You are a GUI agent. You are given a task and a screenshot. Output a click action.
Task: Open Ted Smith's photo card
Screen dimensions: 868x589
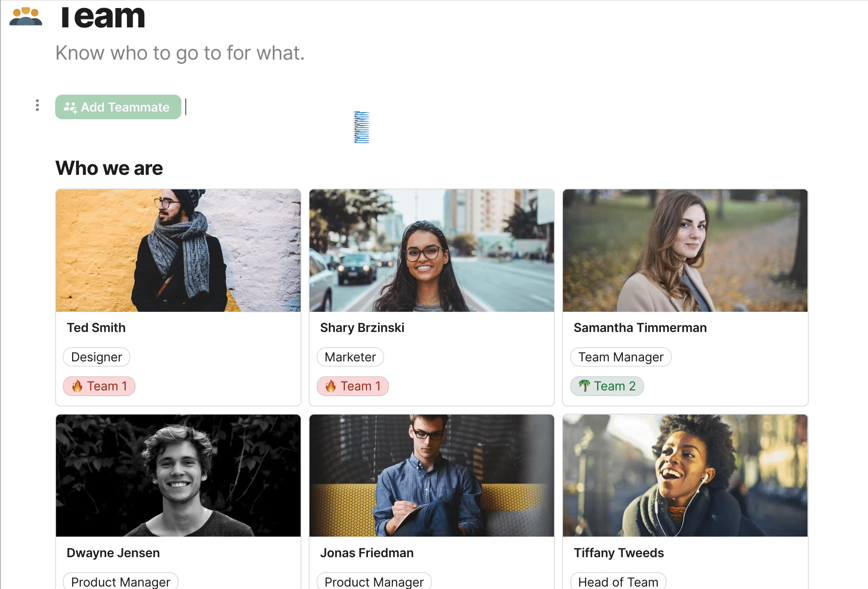(x=178, y=250)
